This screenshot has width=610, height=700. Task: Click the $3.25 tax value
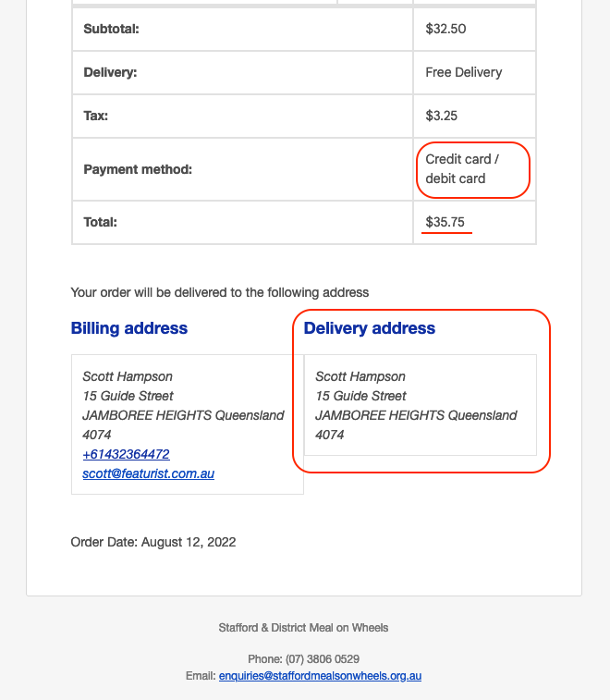[x=441, y=116]
